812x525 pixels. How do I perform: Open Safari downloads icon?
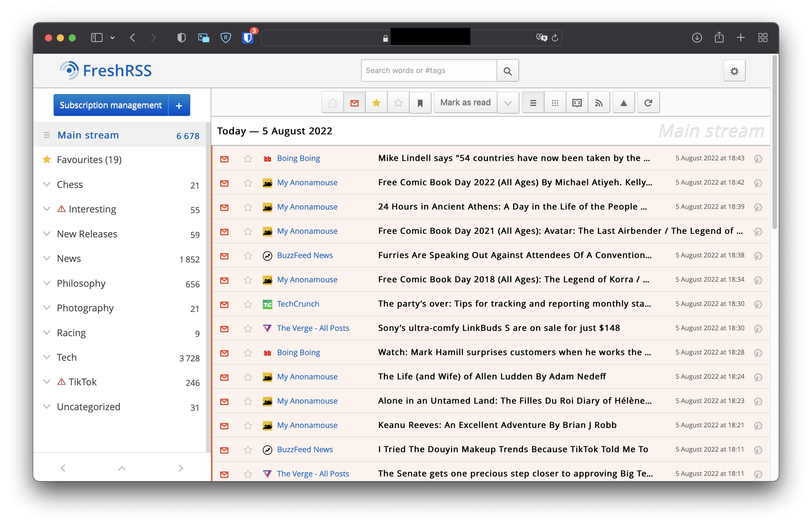coord(697,38)
